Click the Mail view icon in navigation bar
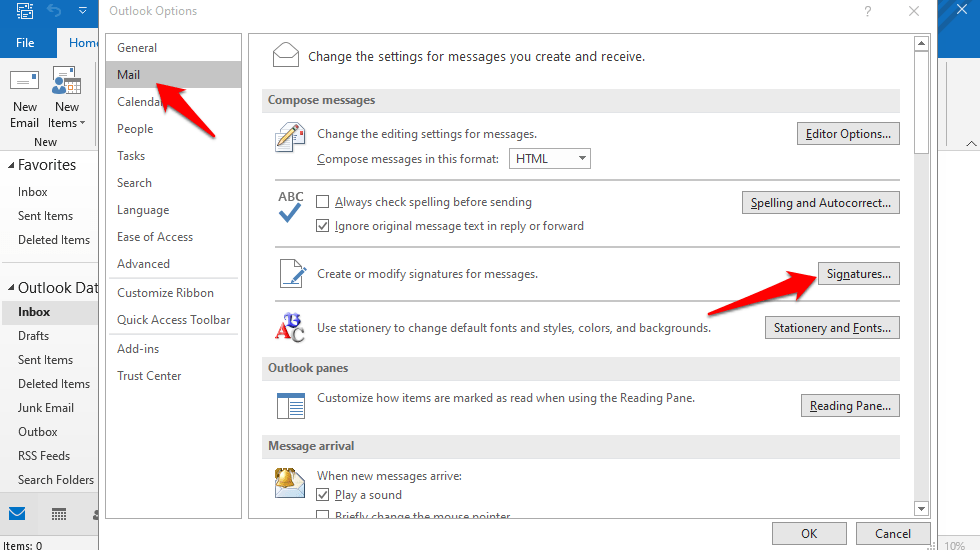The width and height of the screenshot is (980, 550). point(17,514)
